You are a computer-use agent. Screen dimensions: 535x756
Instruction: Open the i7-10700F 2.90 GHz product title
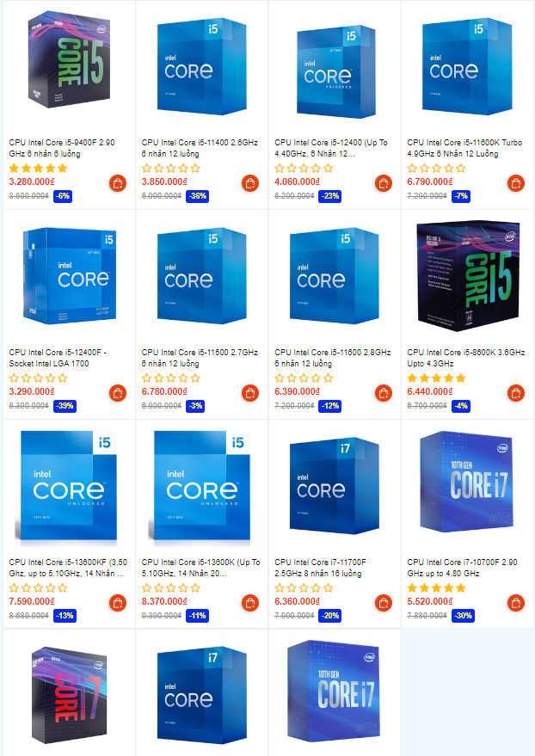coord(462,568)
